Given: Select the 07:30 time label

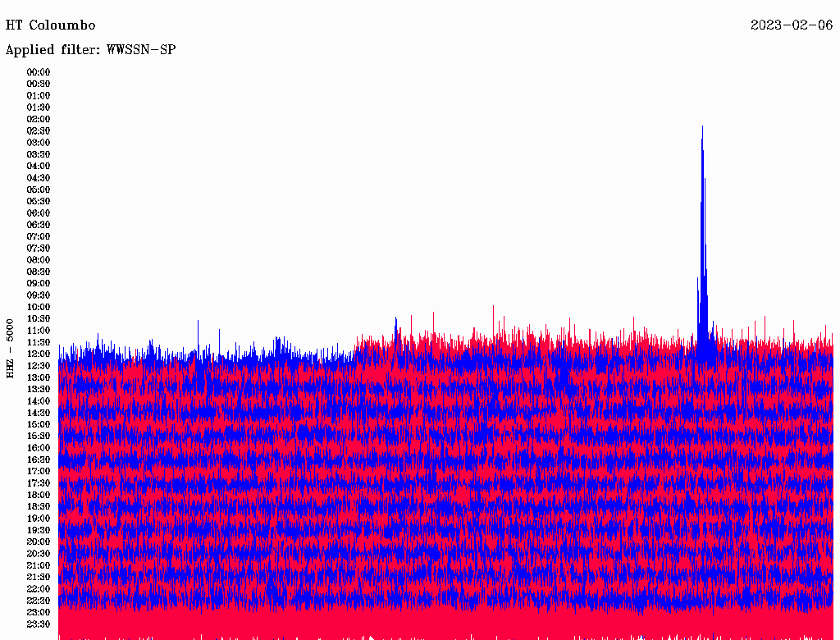Looking at the screenshot, I should click(39, 248).
